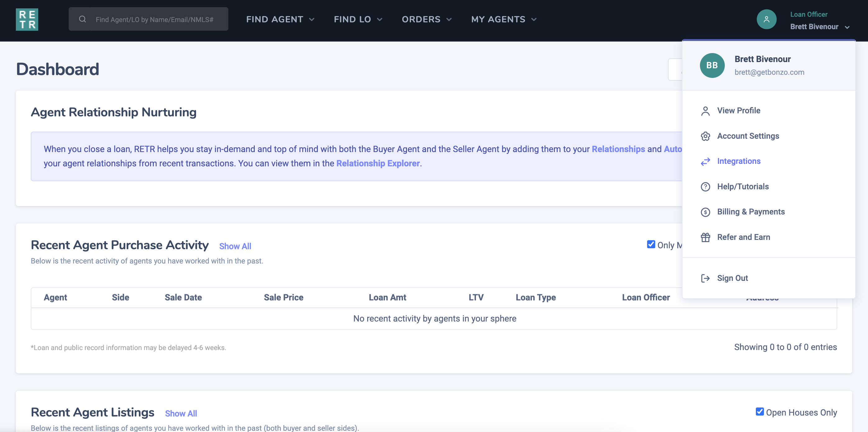Open the Relationship Explorer link
This screenshot has height=432, width=868.
pyautogui.click(x=378, y=163)
